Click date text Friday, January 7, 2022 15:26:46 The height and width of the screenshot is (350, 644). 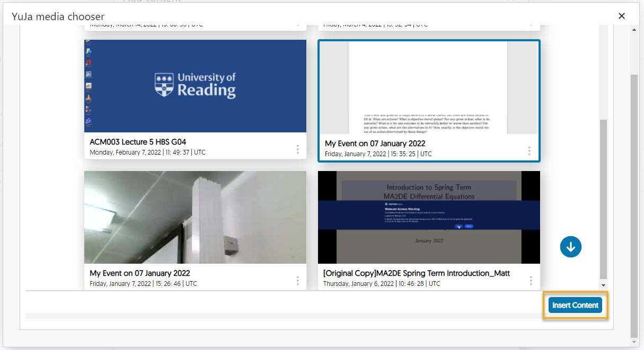[143, 284]
